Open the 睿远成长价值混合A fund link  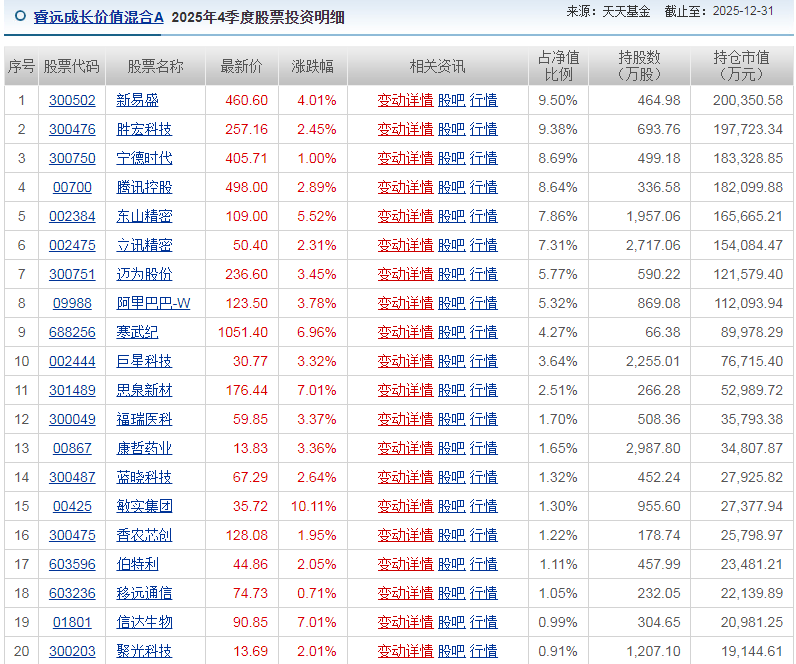pos(98,17)
